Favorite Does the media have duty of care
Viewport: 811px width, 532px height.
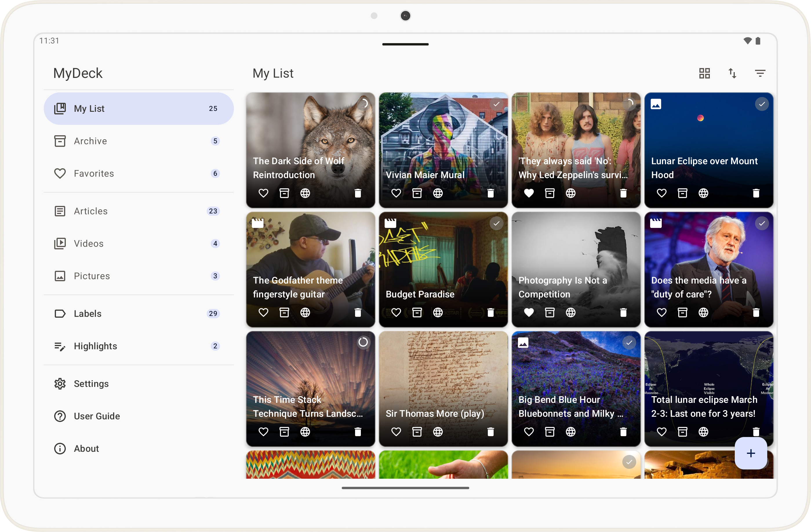point(661,312)
